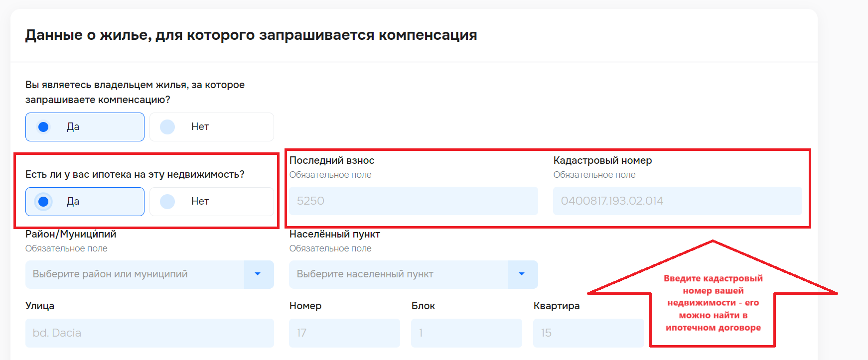Click the heading "Данные о жилье, для которого запрашивается компенсация"
This screenshot has width=868, height=360.
pos(251,35)
